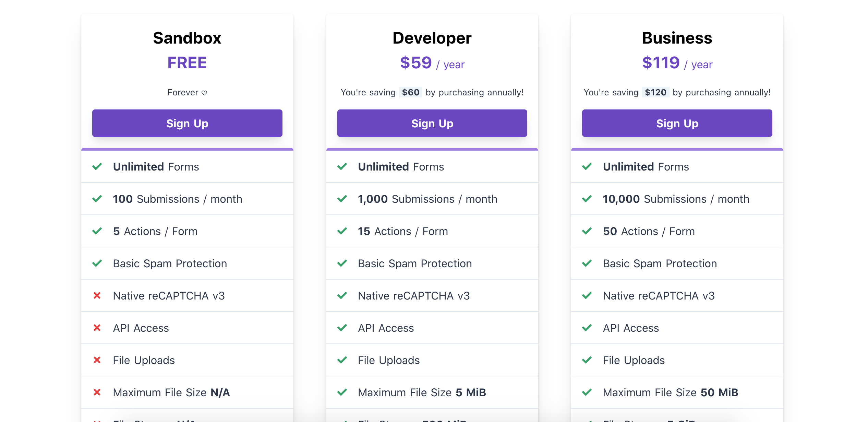Click the Developer plan Sign Up button

[x=432, y=123]
